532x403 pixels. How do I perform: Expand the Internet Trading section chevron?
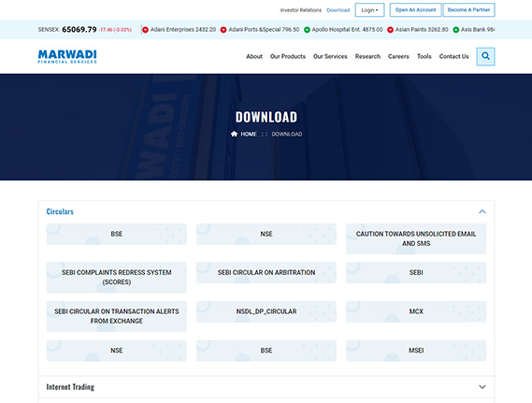[482, 387]
